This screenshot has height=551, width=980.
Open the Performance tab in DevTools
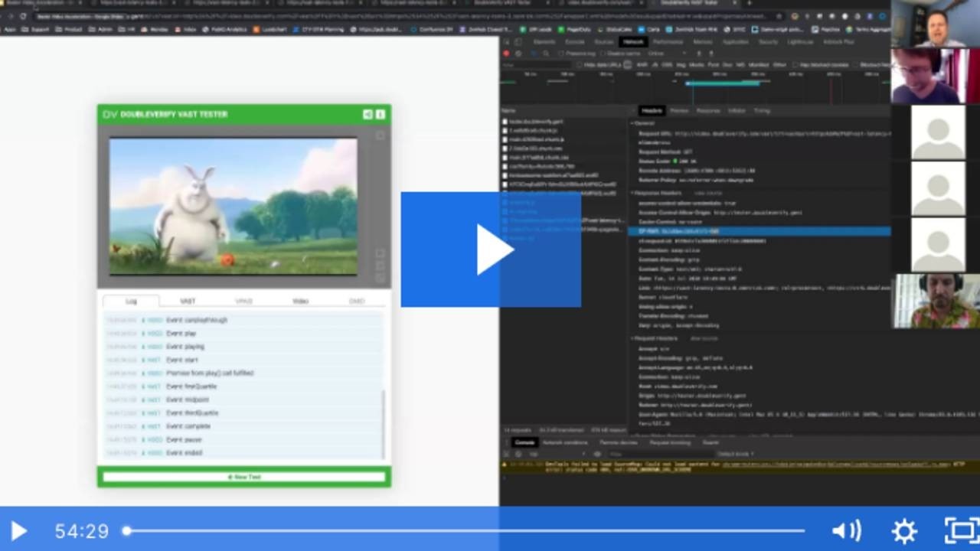pos(668,42)
